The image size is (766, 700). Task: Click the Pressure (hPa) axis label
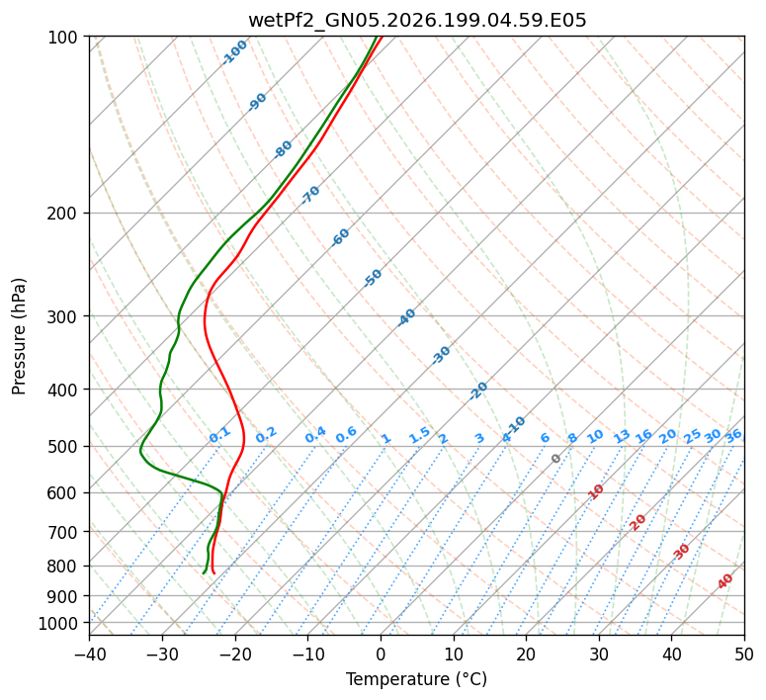point(19,336)
